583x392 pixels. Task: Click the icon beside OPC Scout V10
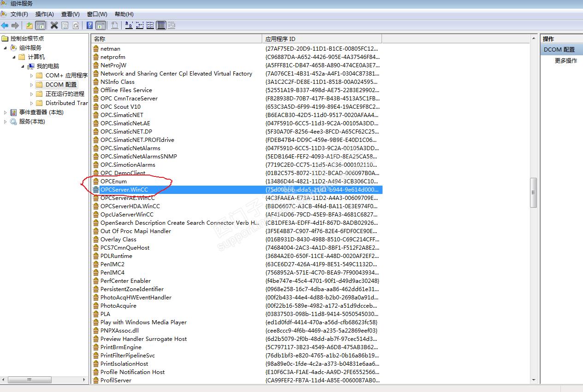click(96, 107)
